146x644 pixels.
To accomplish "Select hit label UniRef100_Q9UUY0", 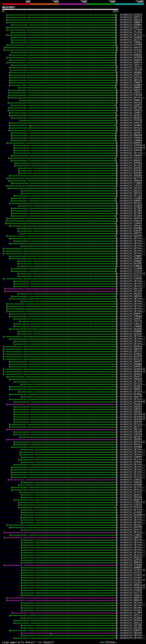I will 131,63.
